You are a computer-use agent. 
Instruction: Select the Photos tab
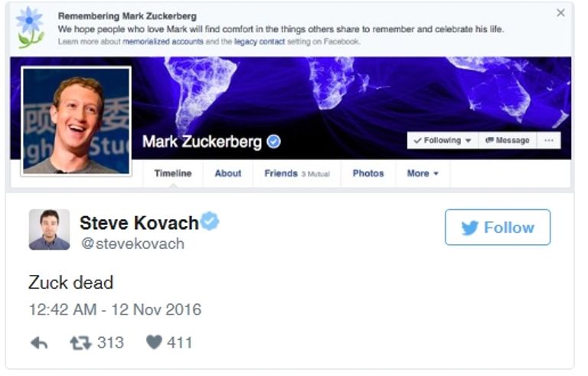tap(367, 174)
